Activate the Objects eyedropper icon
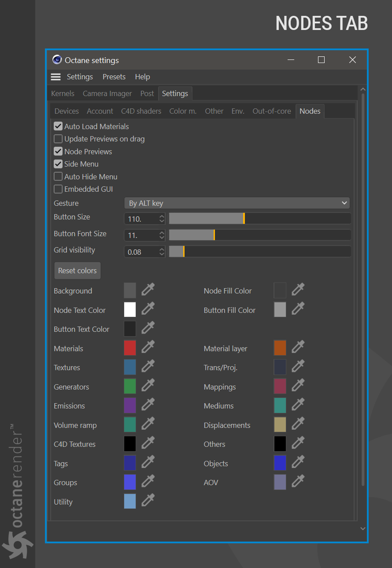The image size is (392, 568). click(x=298, y=462)
